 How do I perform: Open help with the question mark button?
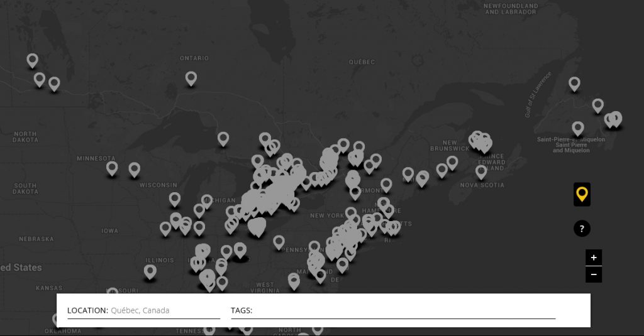click(582, 229)
